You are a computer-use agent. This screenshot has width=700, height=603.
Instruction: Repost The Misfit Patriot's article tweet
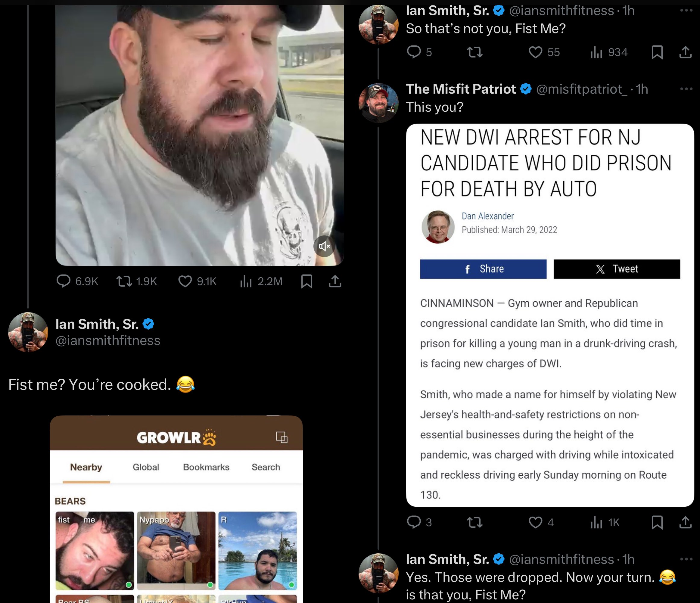(475, 522)
